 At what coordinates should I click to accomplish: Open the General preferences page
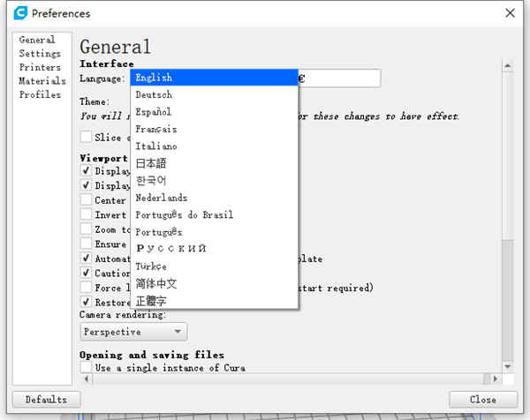pos(37,40)
